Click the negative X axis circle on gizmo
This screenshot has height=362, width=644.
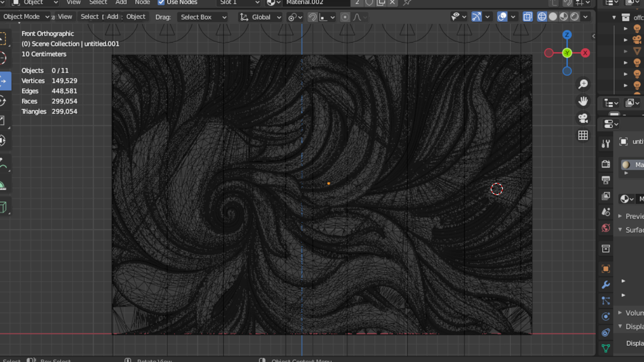click(549, 53)
